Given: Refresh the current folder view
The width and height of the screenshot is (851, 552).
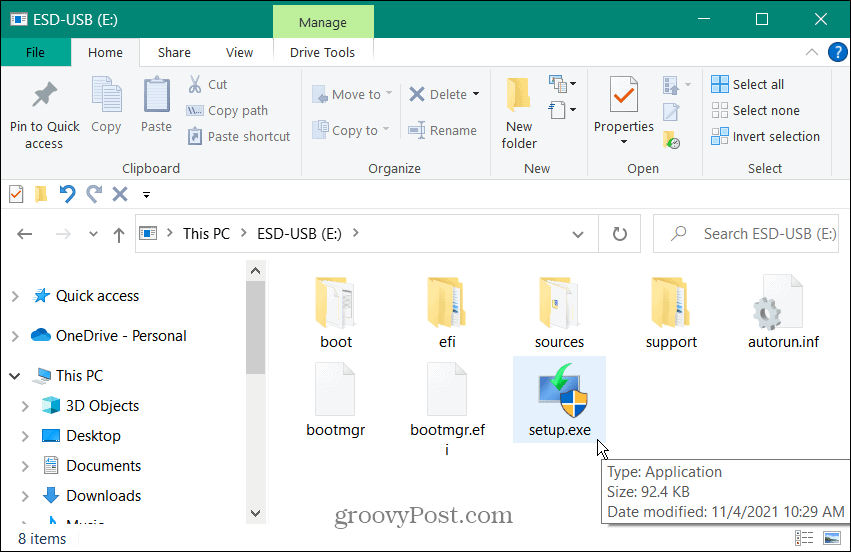Looking at the screenshot, I should (x=620, y=234).
